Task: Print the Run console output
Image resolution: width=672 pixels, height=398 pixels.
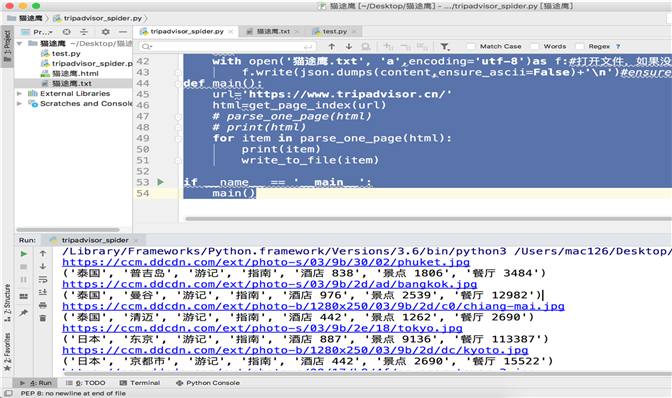Action: tap(43, 305)
